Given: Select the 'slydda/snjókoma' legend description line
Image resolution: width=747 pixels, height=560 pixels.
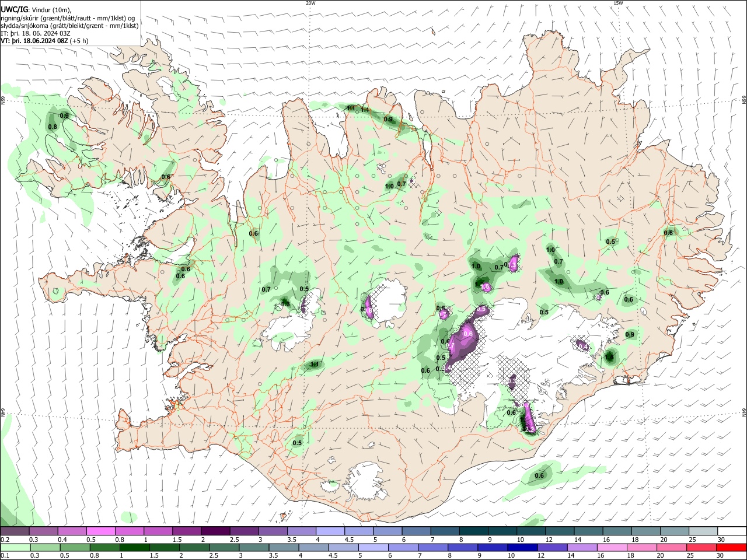Looking at the screenshot, I should coord(69,26).
